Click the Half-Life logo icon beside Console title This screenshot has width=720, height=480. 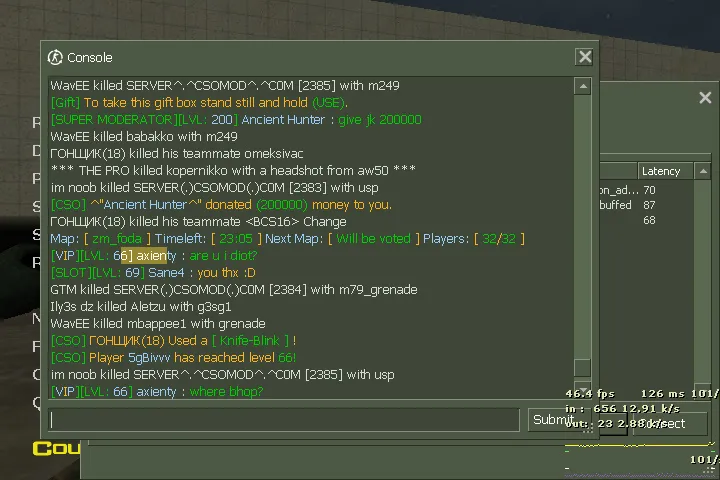pos(55,57)
